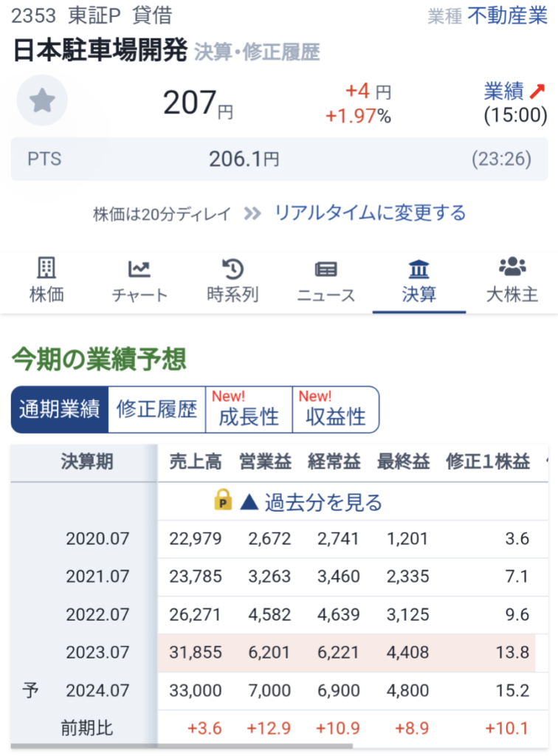Click the star favorite icon
Viewport: 558px width, 756px height.
click(42, 100)
